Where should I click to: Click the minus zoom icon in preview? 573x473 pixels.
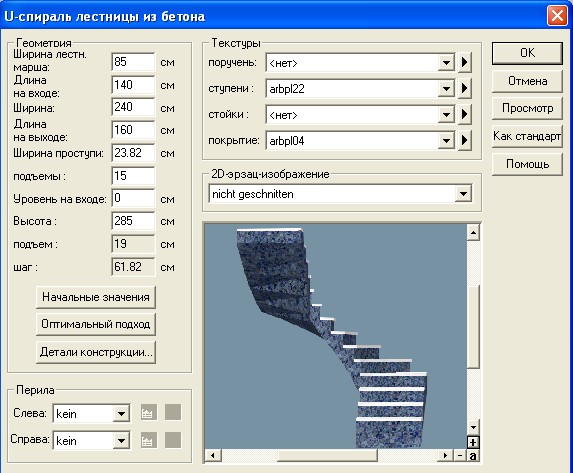click(x=460, y=455)
